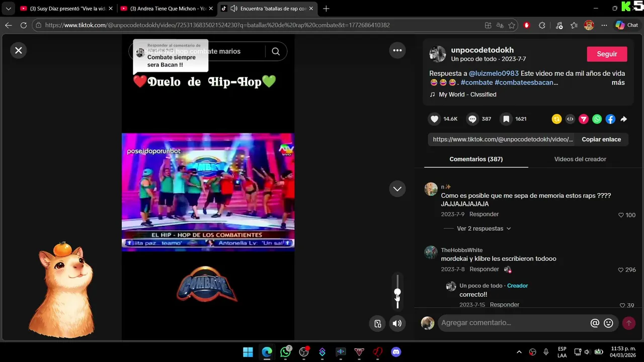Click the search magnifier icon over the video
The image size is (644, 362).
276,51
